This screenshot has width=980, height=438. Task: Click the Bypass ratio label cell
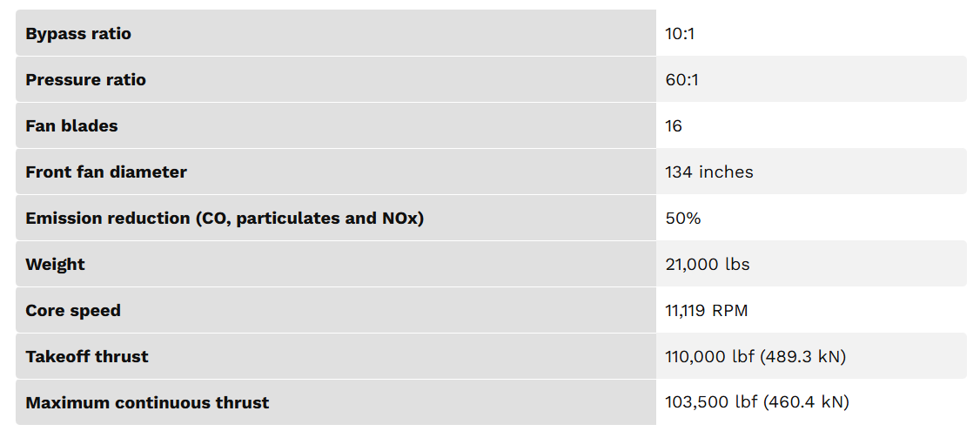78,34
